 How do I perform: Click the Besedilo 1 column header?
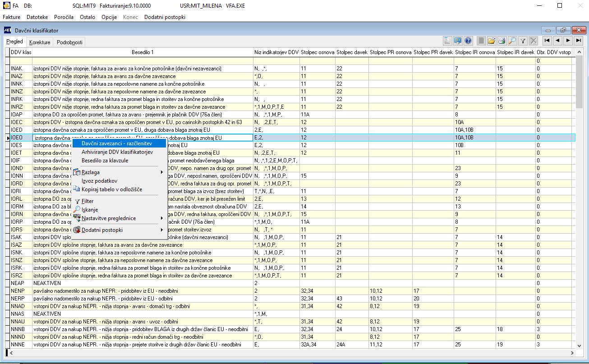point(143,52)
